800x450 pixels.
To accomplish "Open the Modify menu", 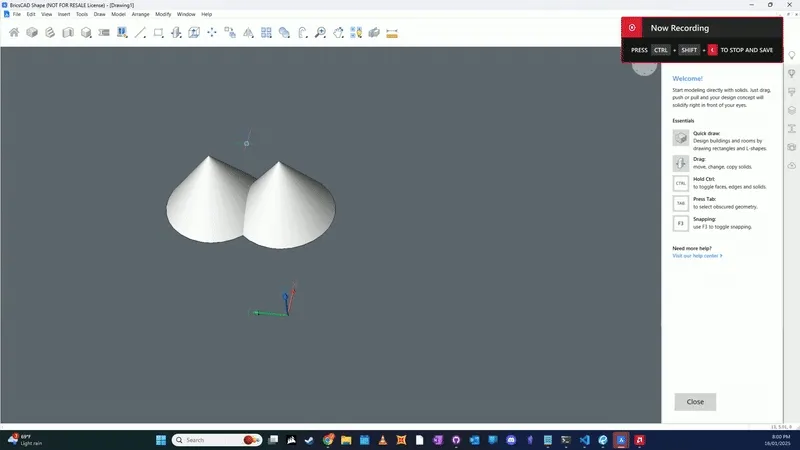I will [x=163, y=14].
